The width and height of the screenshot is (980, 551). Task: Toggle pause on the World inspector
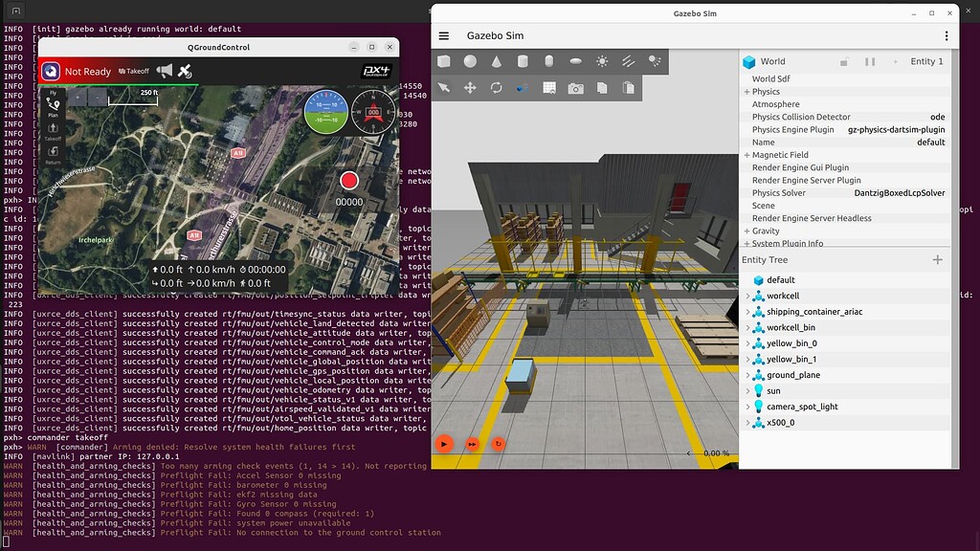pyautogui.click(x=870, y=62)
